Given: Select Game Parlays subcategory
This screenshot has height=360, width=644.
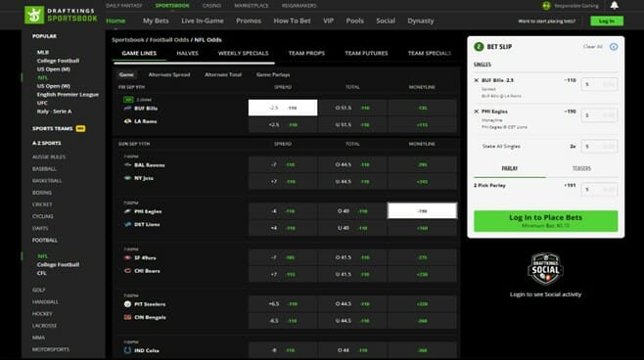Looking at the screenshot, I should tap(273, 74).
